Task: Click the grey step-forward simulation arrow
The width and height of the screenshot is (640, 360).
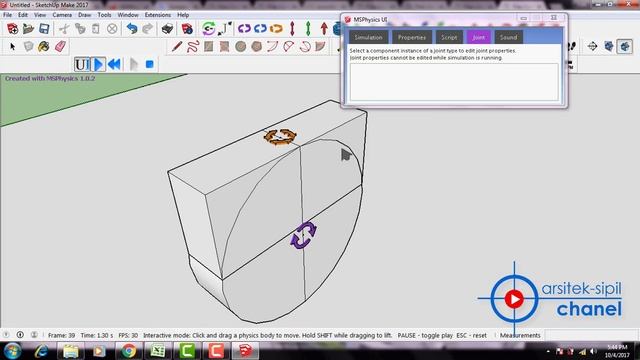Action: pos(133,64)
